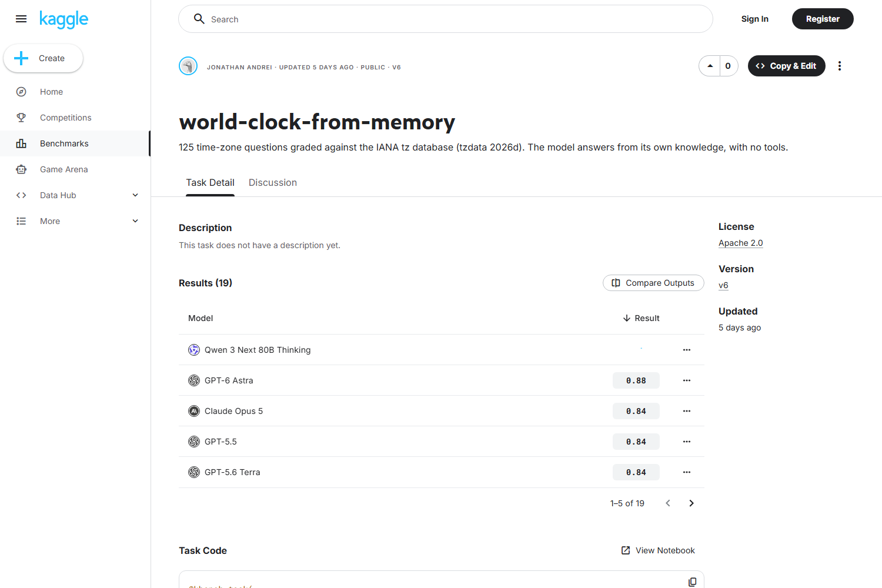Image resolution: width=882 pixels, height=588 pixels.
Task: Click the Data Hub code brackets icon
Action: (21, 195)
